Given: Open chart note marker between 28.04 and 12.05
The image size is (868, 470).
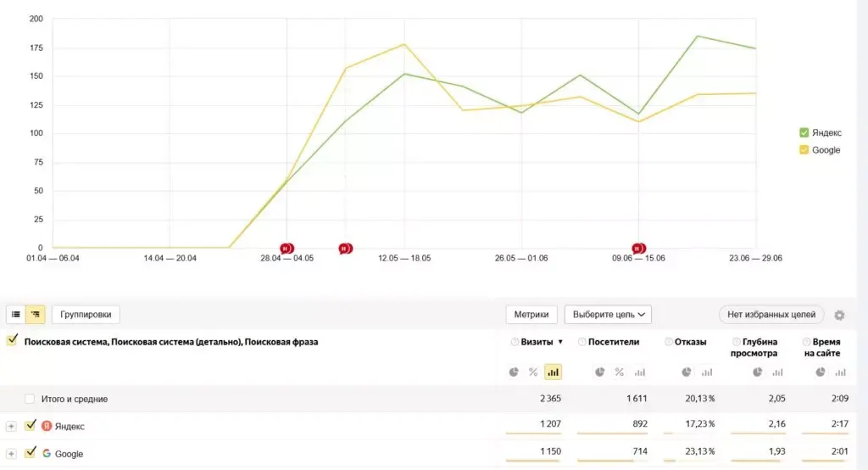Looking at the screenshot, I should 346,249.
